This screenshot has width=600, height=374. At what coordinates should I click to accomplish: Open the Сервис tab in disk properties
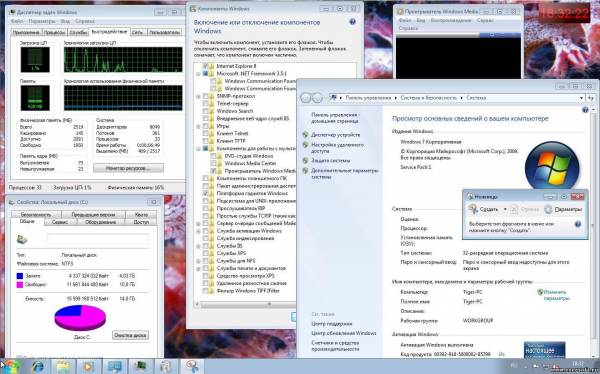tap(60, 222)
